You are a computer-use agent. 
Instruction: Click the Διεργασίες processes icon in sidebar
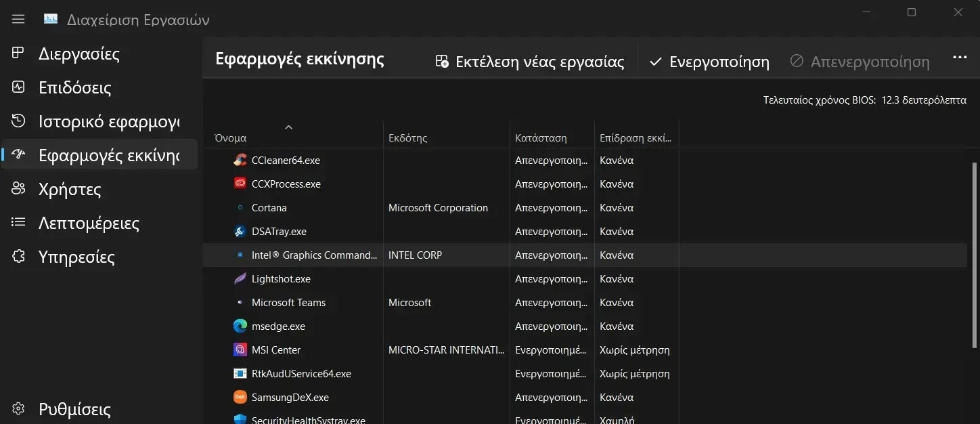(x=18, y=53)
